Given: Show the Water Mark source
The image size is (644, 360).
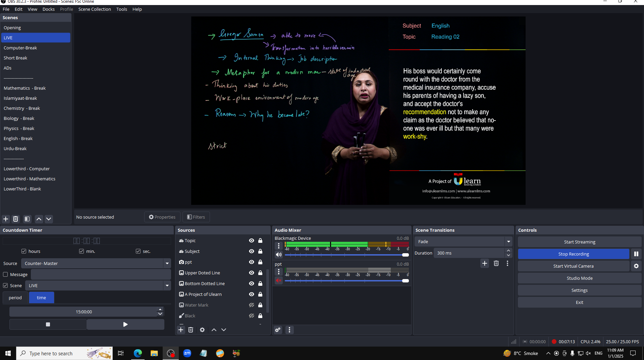Looking at the screenshot, I should 252,305.
